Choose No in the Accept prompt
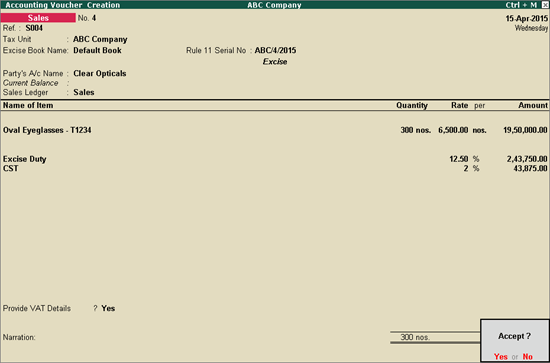This screenshot has width=550, height=363. tap(528, 356)
